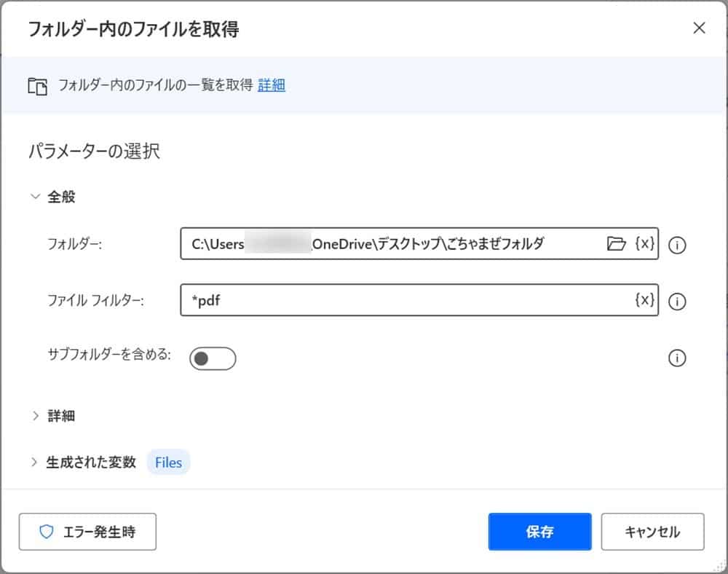
Task: Click info icon beside file filter field
Action: point(677,301)
